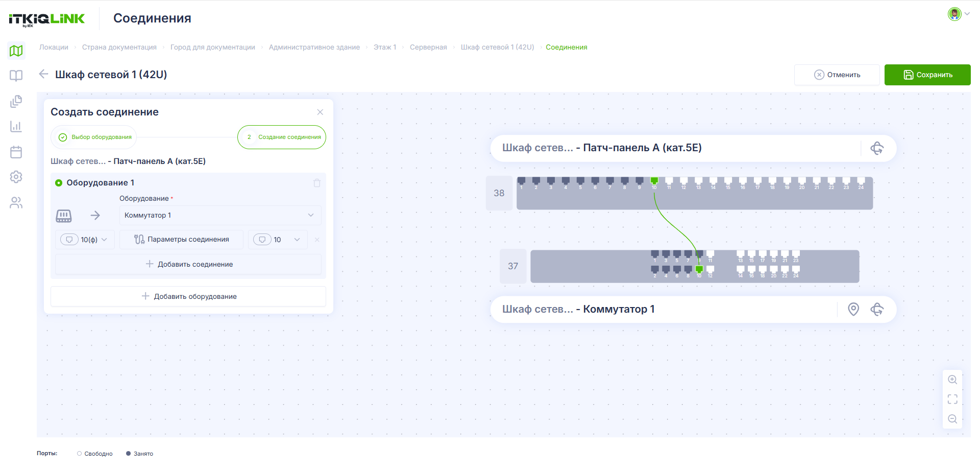Delete Оборудование 1 using the trash icon
Screen dimensions: 980x470
point(317,183)
